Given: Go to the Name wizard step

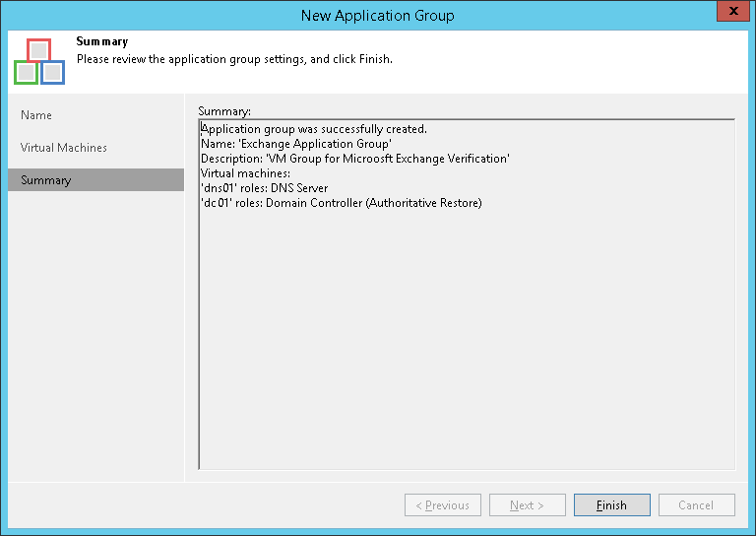Looking at the screenshot, I should (36, 115).
